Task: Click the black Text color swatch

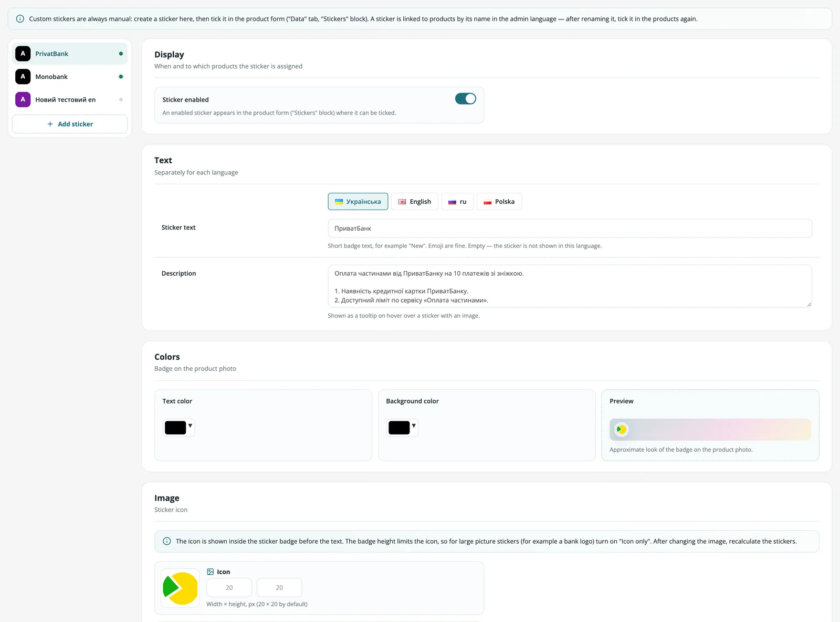Action: pyautogui.click(x=175, y=428)
